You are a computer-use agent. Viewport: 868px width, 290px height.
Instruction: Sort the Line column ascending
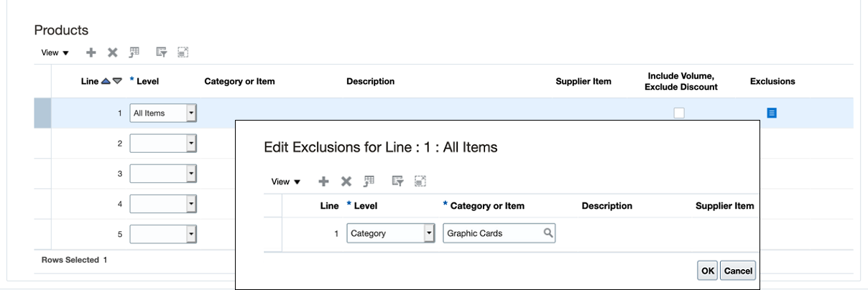[x=106, y=81]
